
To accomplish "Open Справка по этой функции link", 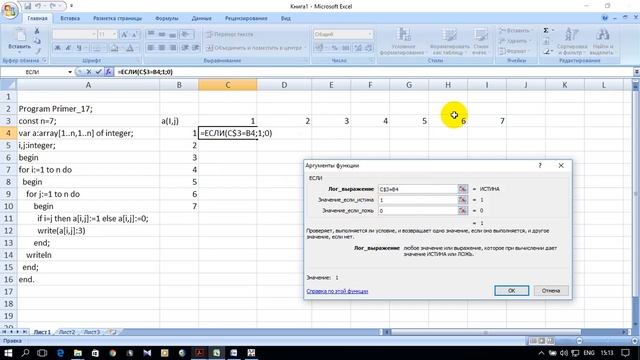I will tap(337, 291).
